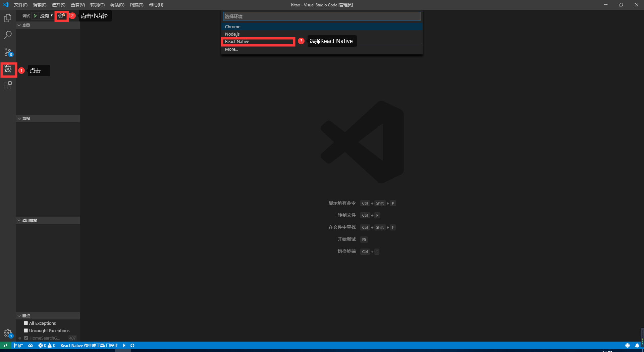Open the Extensions icon in activity bar
This screenshot has height=352, width=644.
pyautogui.click(x=8, y=86)
